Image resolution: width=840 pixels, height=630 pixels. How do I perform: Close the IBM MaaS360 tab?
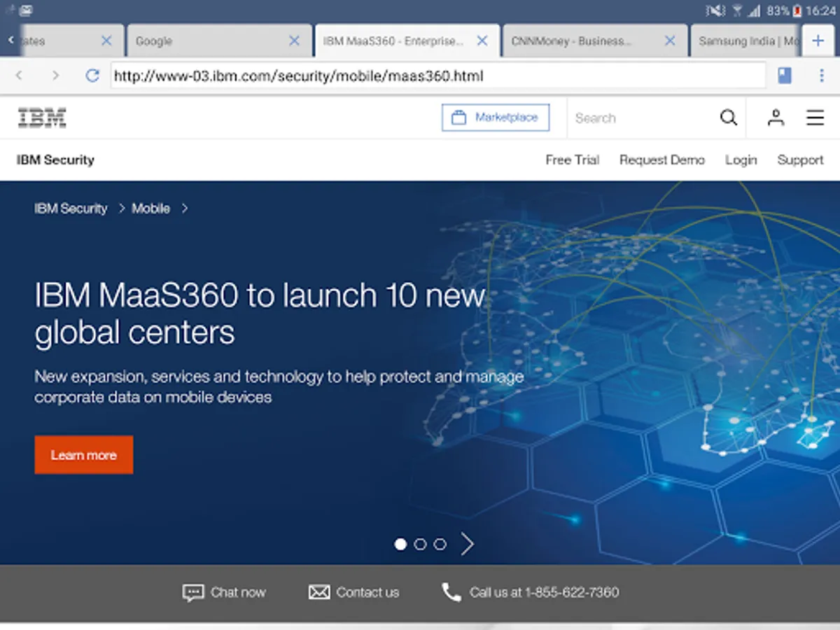coord(482,41)
